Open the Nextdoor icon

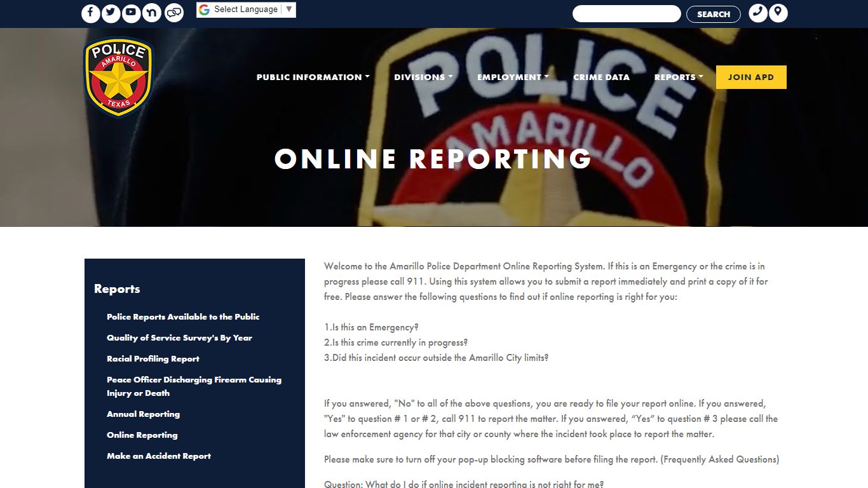(x=152, y=13)
